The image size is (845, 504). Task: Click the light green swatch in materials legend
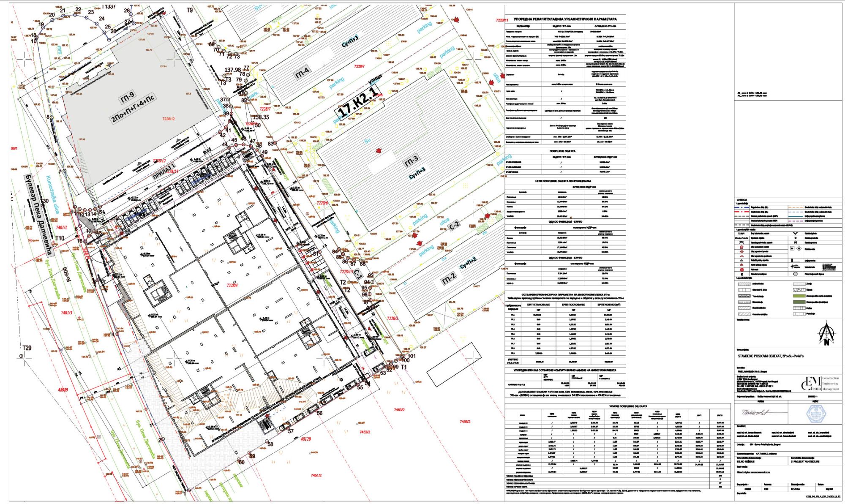click(x=799, y=296)
